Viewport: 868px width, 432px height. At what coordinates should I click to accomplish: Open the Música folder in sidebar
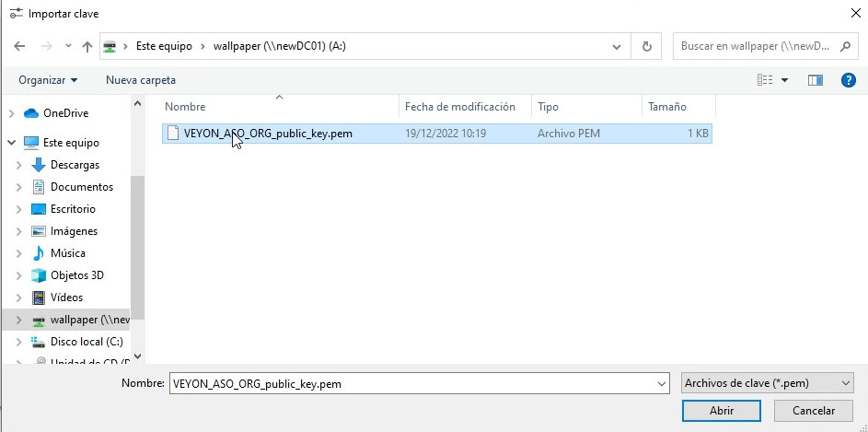[67, 253]
